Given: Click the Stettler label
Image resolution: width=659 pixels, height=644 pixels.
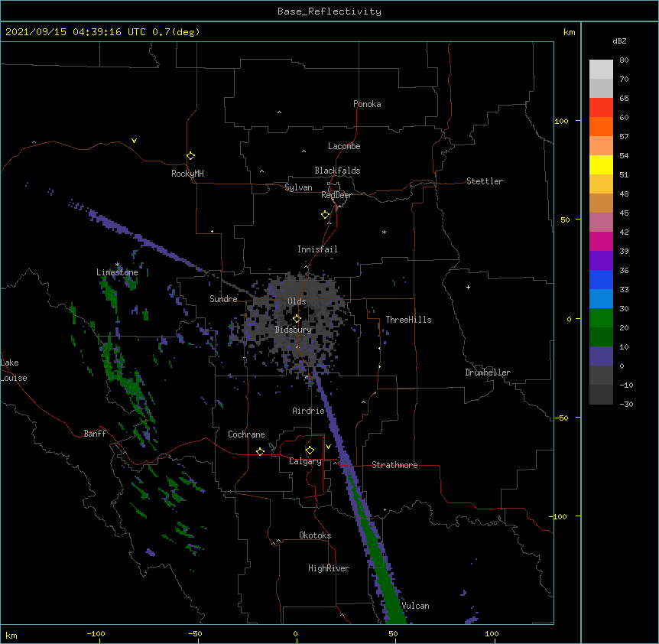Looking at the screenshot, I should tap(485, 181).
